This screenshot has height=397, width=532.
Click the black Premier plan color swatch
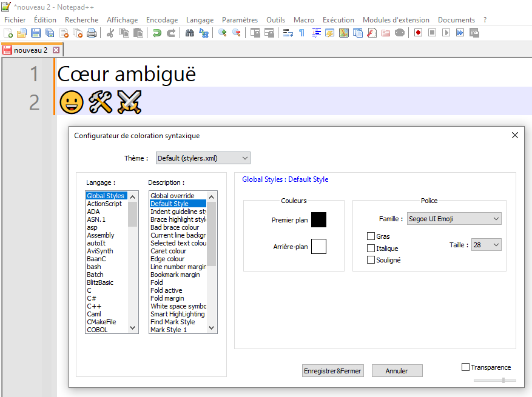click(318, 220)
